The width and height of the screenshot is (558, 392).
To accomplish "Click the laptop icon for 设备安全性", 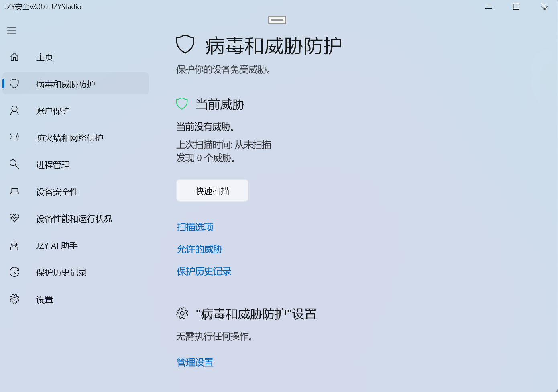I will [14, 191].
